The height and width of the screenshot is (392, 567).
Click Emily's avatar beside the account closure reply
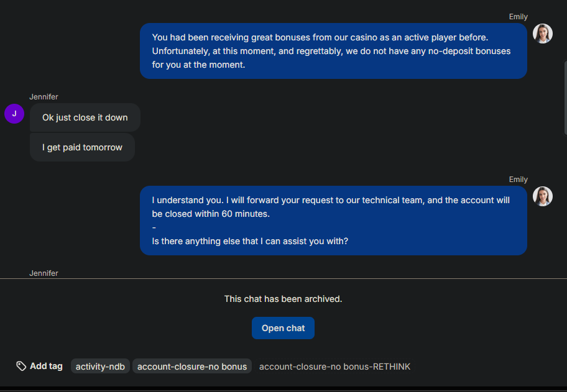[543, 196]
